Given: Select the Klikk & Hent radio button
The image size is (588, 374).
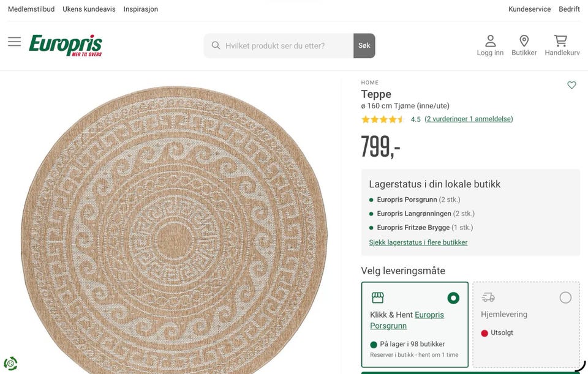Looking at the screenshot, I should click(x=453, y=298).
